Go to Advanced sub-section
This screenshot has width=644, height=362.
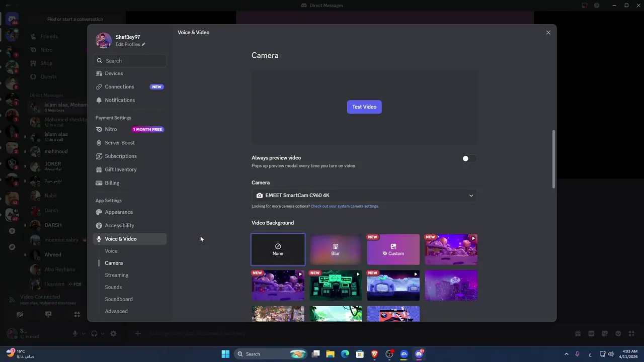[x=116, y=311]
